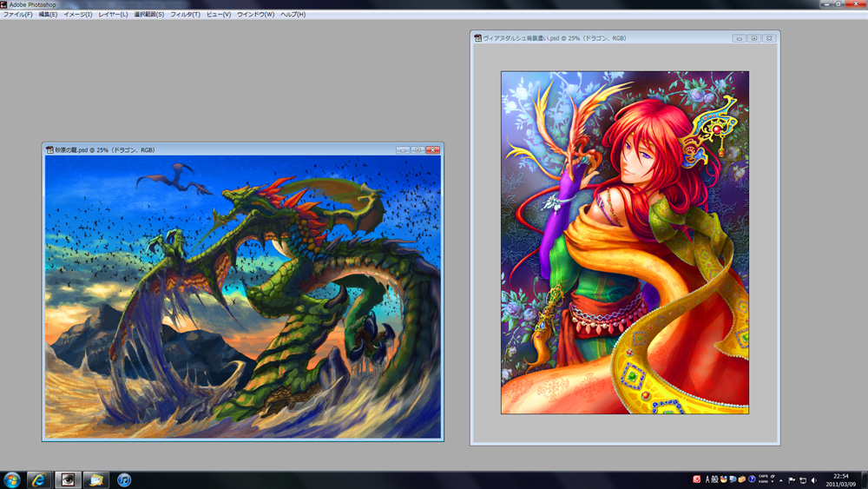Click the Adobe Photoshop title bar icon
Viewport: 868px width, 489px height.
click(3, 4)
